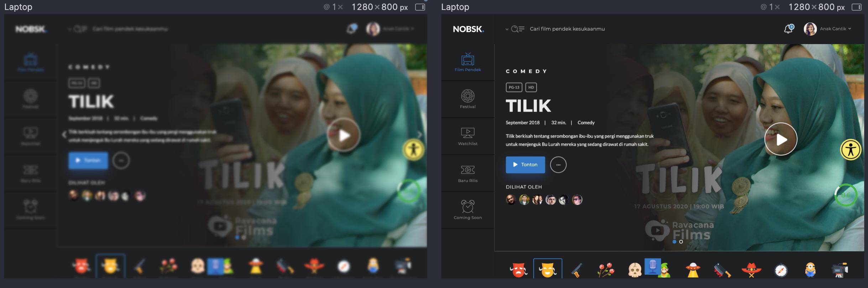Select the cowboy hat western genre, sharp preview
This screenshot has height=288, width=868.
click(x=751, y=270)
